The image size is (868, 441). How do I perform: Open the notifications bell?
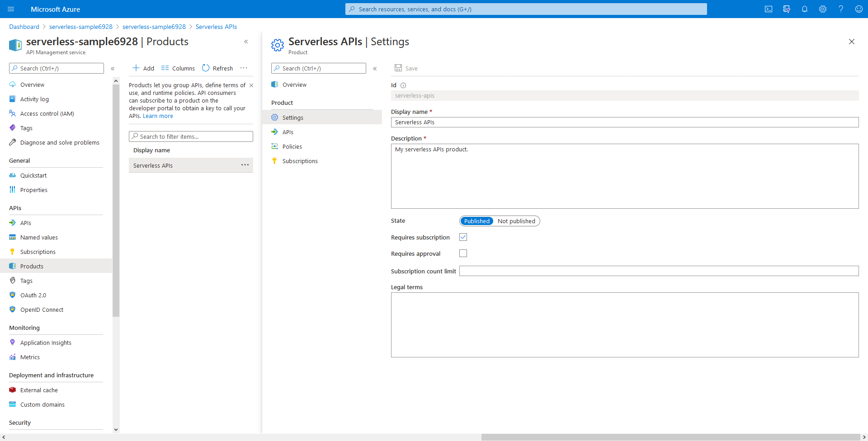tap(805, 9)
